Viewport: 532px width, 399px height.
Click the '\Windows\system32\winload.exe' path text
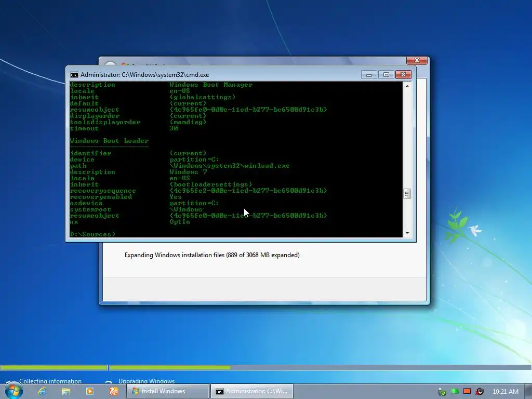(x=230, y=166)
